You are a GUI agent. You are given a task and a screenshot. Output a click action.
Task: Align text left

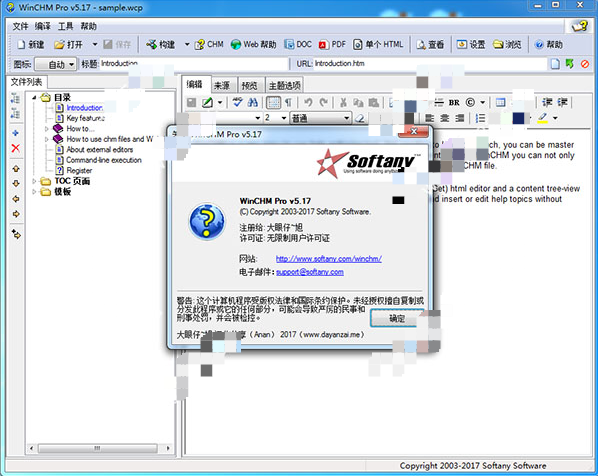tap(430, 118)
